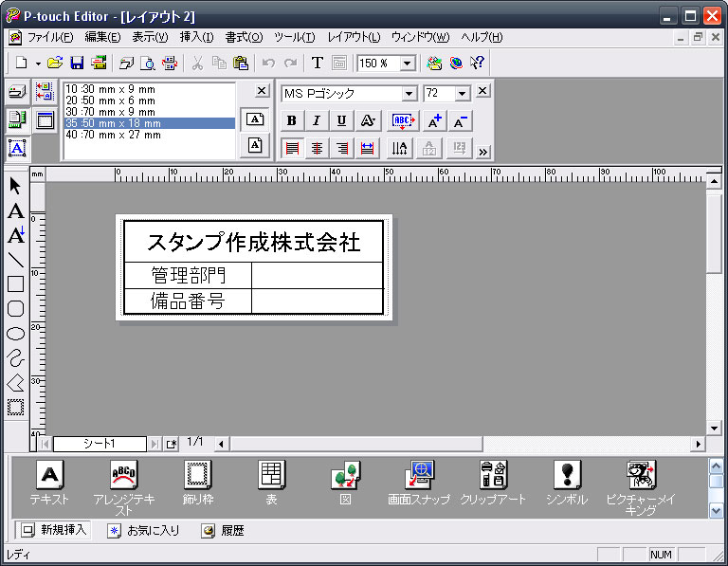Toggle italic formatting
728x566 pixels.
tap(317, 120)
